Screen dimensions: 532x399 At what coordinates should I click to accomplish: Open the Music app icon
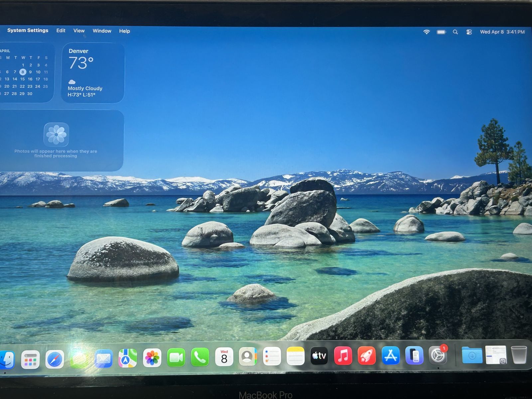(x=343, y=356)
